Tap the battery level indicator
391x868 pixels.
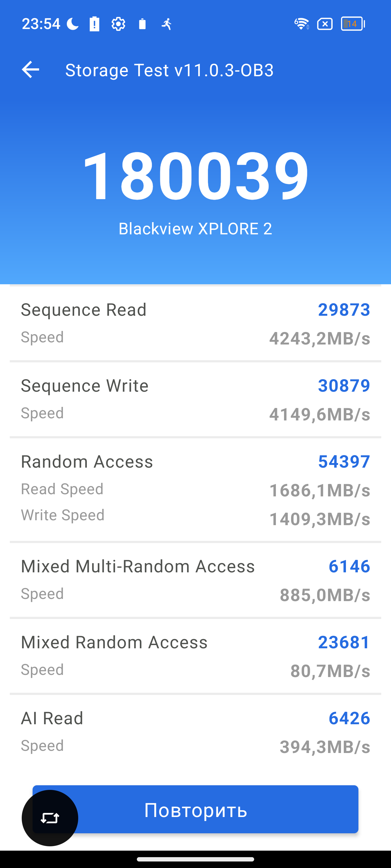click(x=353, y=24)
